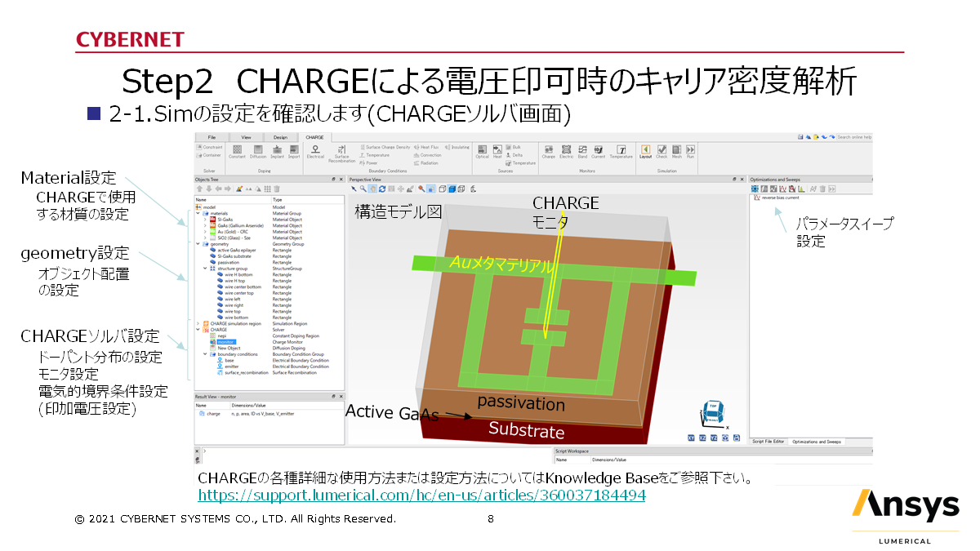Select the nepi doping region item
This screenshot has width=980, height=551.
(222, 335)
